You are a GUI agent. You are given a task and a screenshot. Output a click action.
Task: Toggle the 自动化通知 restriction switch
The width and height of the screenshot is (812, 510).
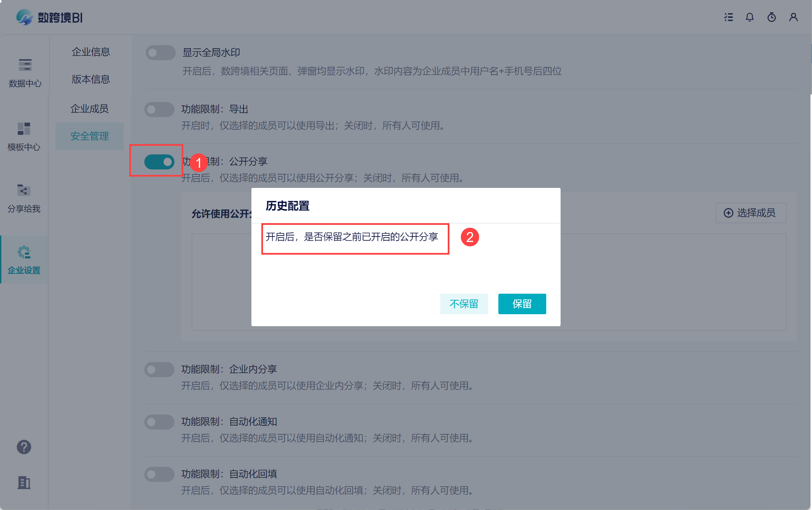pos(159,422)
